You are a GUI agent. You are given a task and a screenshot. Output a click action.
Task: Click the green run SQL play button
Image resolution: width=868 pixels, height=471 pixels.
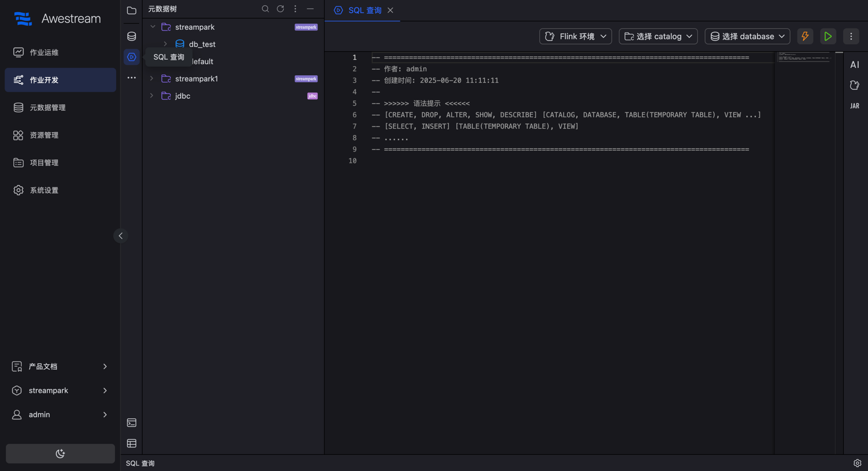point(828,36)
